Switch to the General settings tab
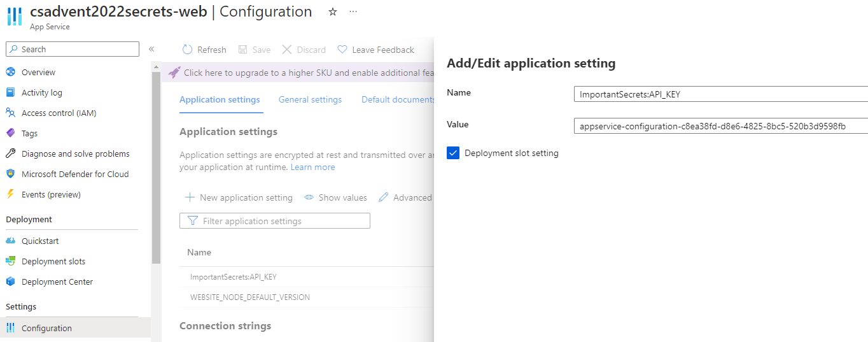The image size is (868, 342). pos(310,99)
